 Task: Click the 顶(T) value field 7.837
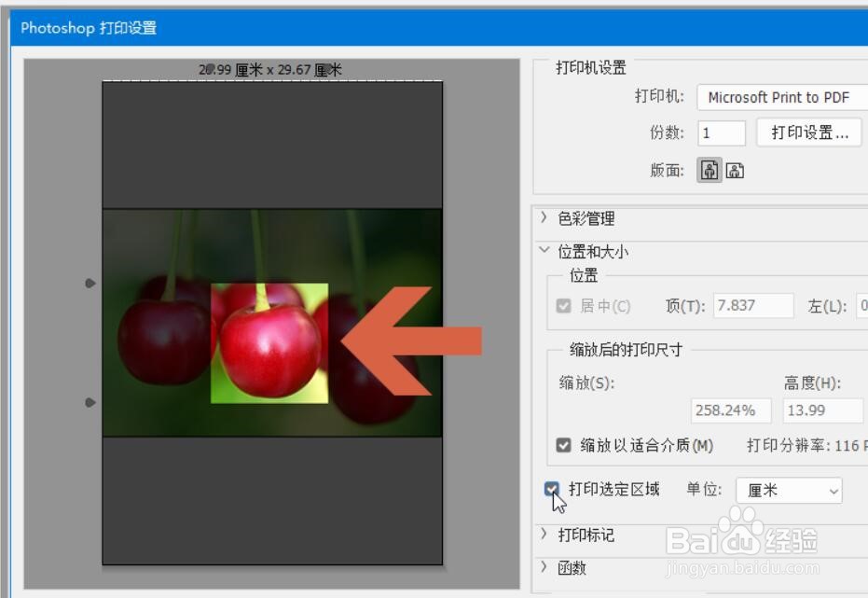(753, 306)
